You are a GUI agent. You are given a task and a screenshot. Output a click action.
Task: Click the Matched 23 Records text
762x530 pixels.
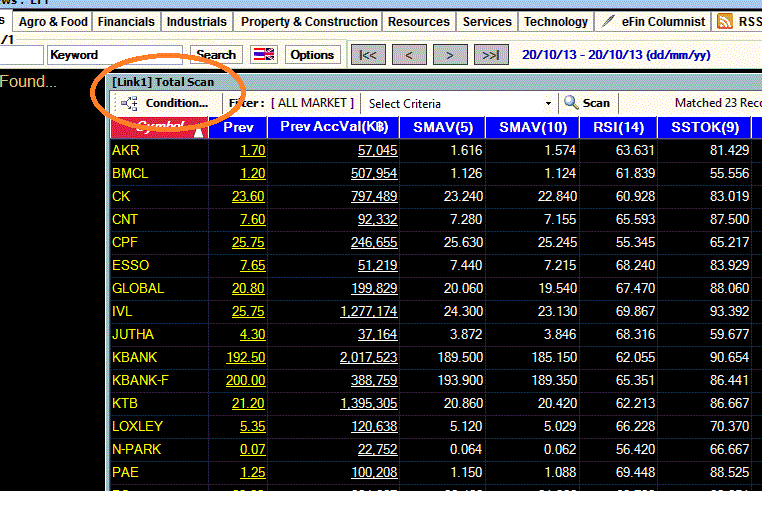click(x=718, y=103)
